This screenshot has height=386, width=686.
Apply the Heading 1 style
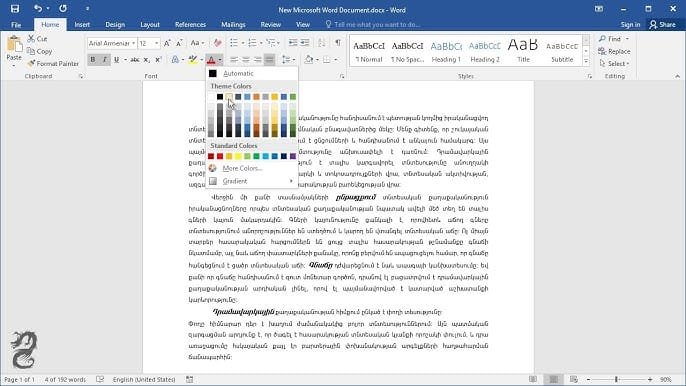point(446,50)
